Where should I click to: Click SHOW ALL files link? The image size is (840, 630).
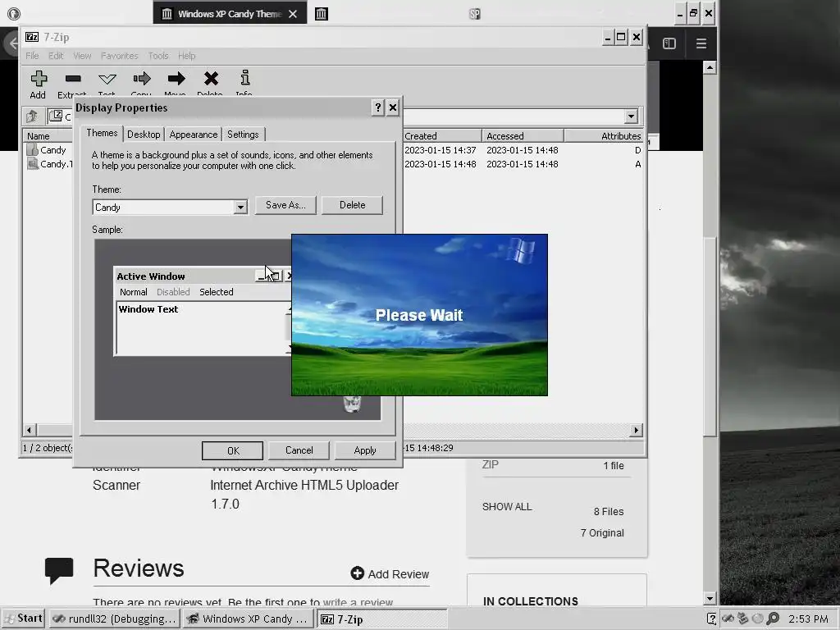(x=507, y=507)
